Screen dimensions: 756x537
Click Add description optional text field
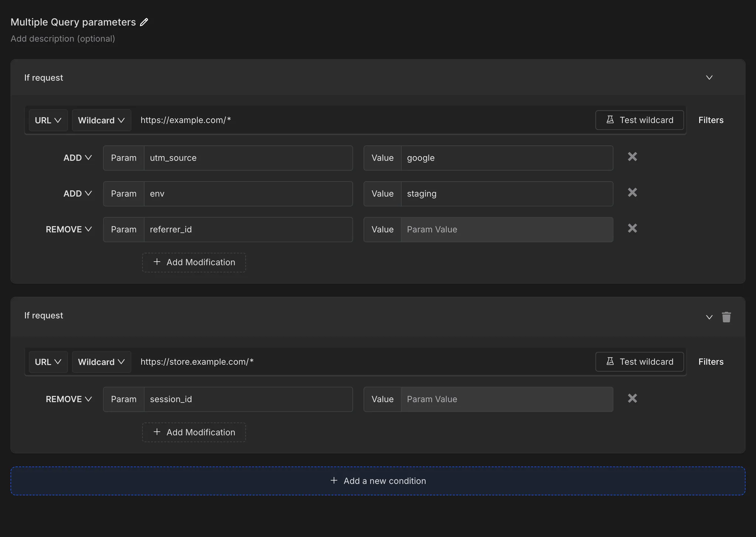coord(63,39)
